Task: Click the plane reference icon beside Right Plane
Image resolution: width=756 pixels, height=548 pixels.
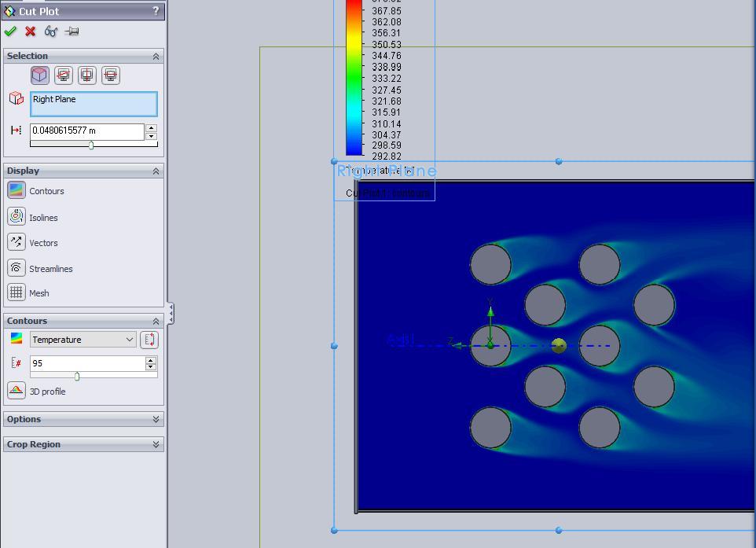Action: (x=17, y=98)
